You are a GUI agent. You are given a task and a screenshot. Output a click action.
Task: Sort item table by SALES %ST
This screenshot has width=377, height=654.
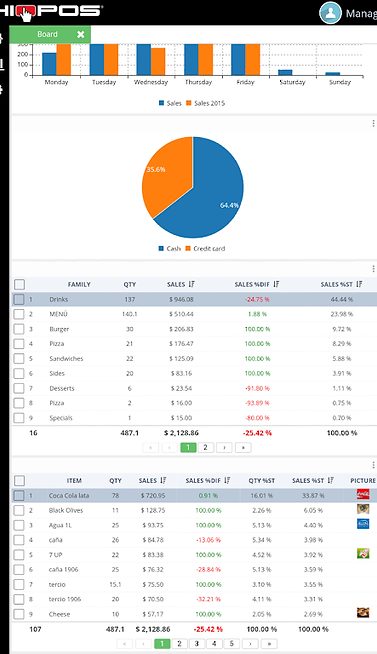(x=330, y=480)
